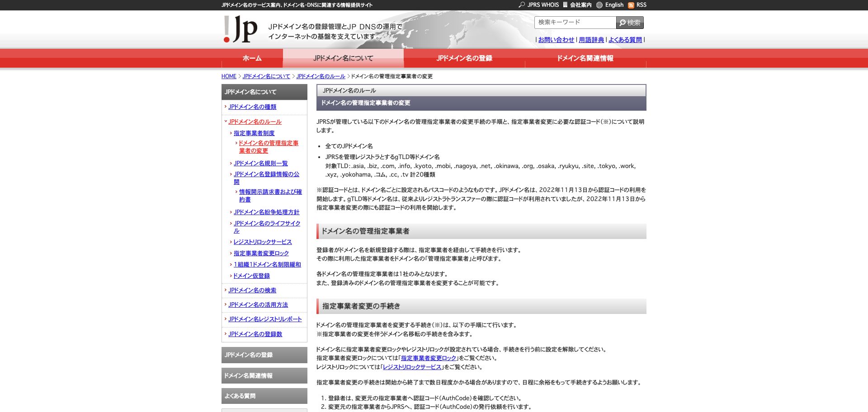Click the heading ドメイン名の管理指定事業者
The height and width of the screenshot is (412, 868).
(x=481, y=231)
